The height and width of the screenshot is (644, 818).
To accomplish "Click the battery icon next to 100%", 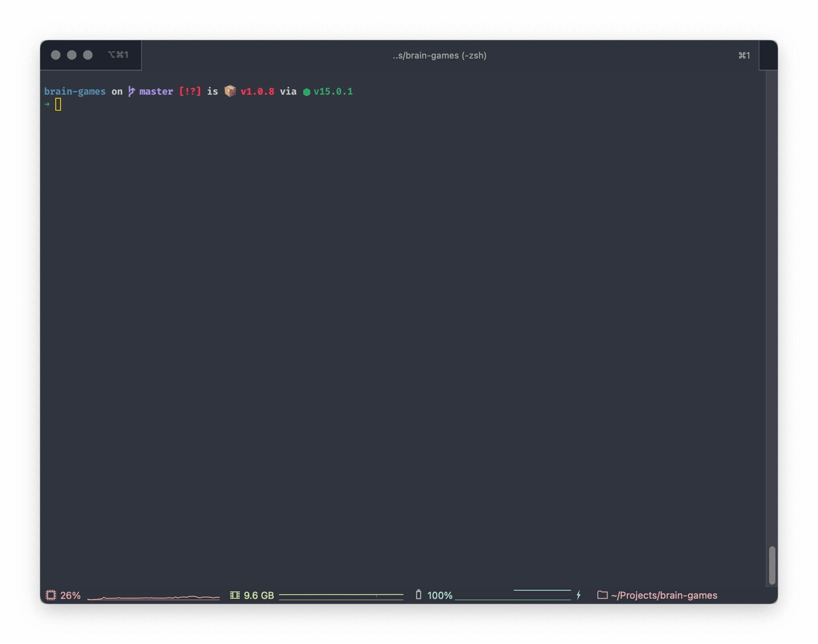I will pos(419,595).
